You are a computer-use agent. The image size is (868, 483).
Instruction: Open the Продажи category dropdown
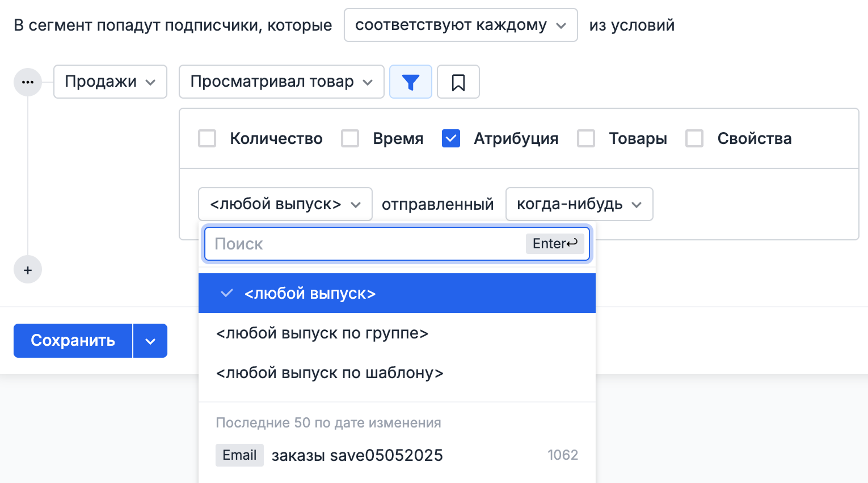(x=110, y=82)
